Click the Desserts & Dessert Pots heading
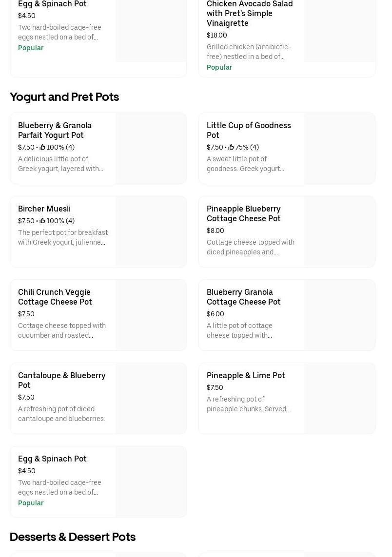 point(73,537)
